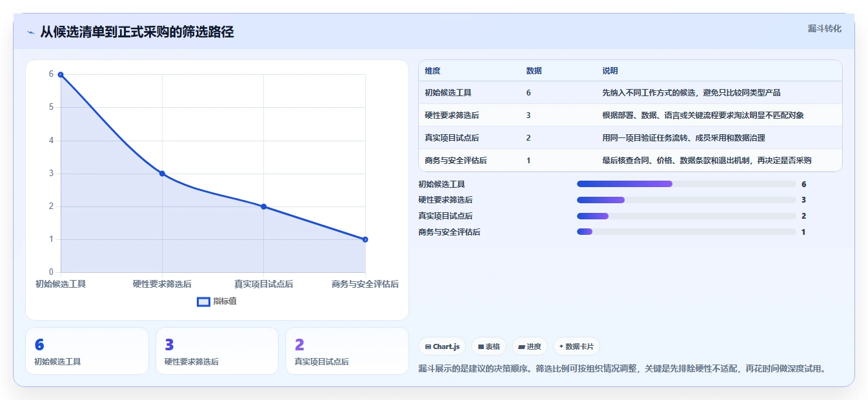Click the 硬性要求筛选后 x-axis label on chart
The image size is (868, 400).
pyautogui.click(x=162, y=284)
